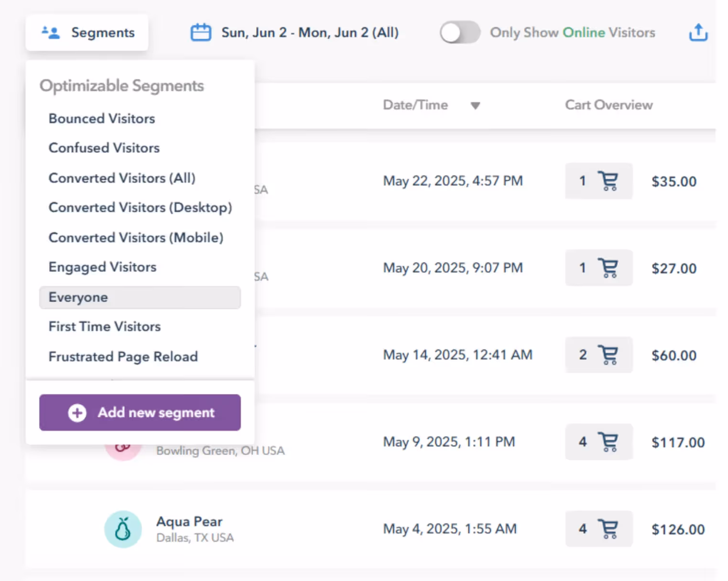Click plus icon in Add new segment
728x581 pixels.
tap(77, 412)
